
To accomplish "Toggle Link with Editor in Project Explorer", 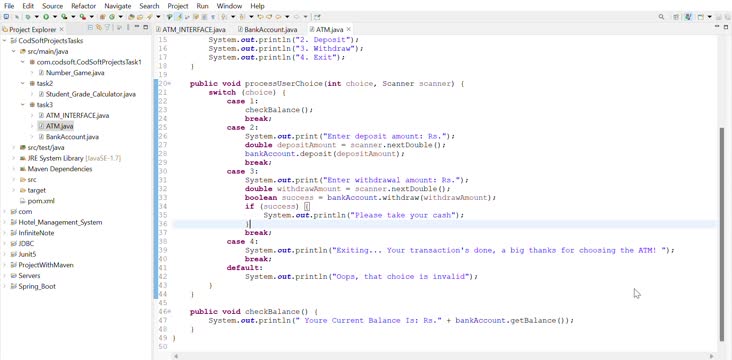I will (99, 28).
